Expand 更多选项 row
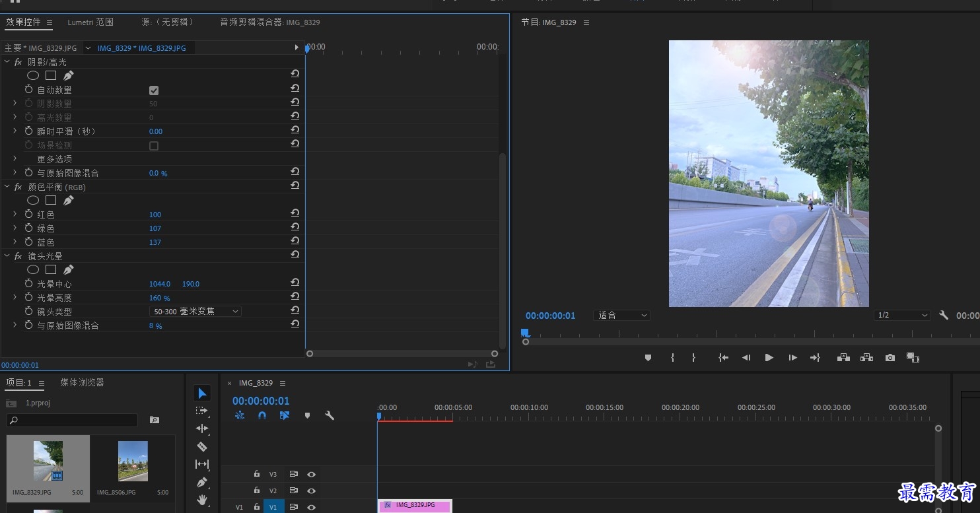 tap(15, 159)
